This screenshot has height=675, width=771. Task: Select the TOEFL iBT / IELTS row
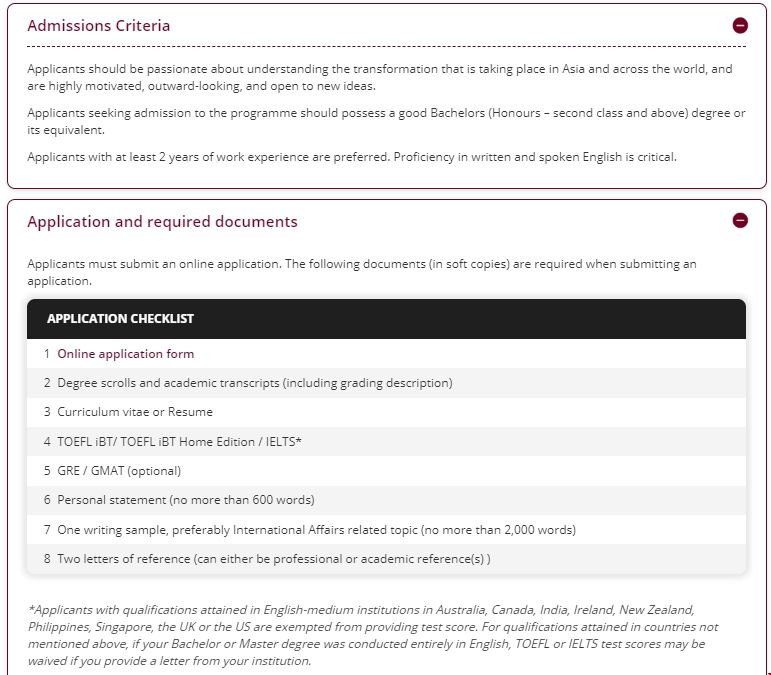tap(179, 441)
